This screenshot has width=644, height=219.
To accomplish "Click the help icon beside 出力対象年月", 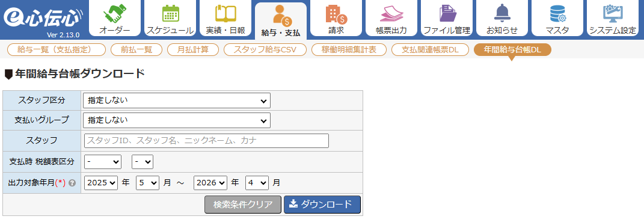I will [x=72, y=183].
